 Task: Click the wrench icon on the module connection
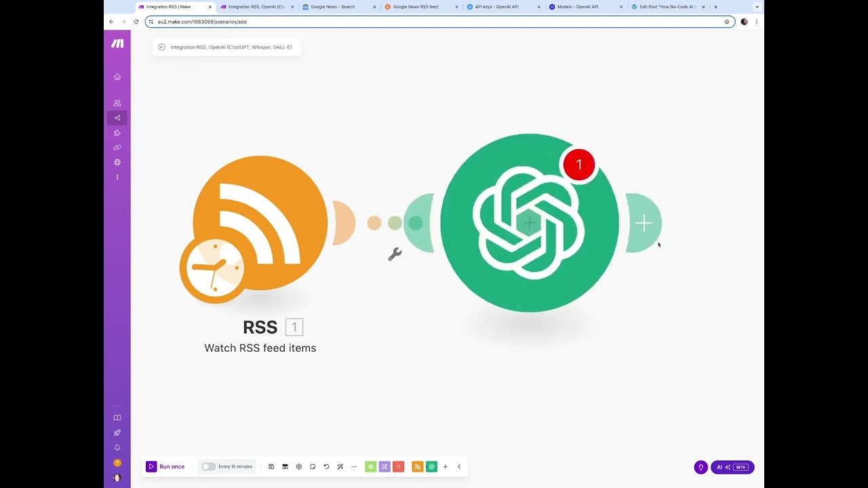point(395,254)
